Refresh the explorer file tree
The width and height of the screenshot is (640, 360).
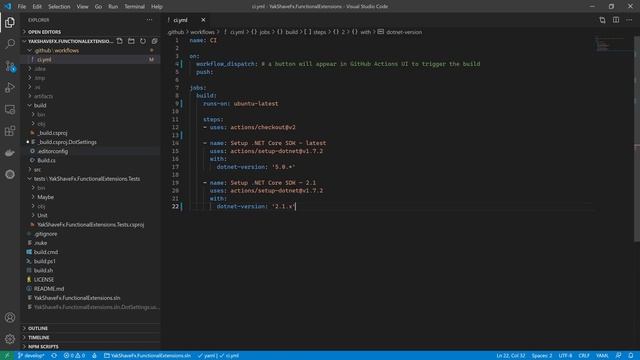(x=143, y=41)
